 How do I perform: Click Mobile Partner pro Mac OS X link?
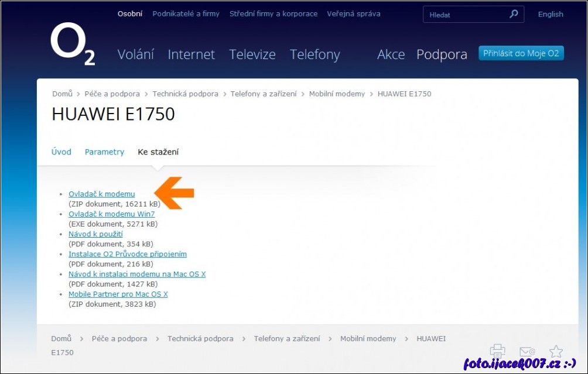coord(118,294)
